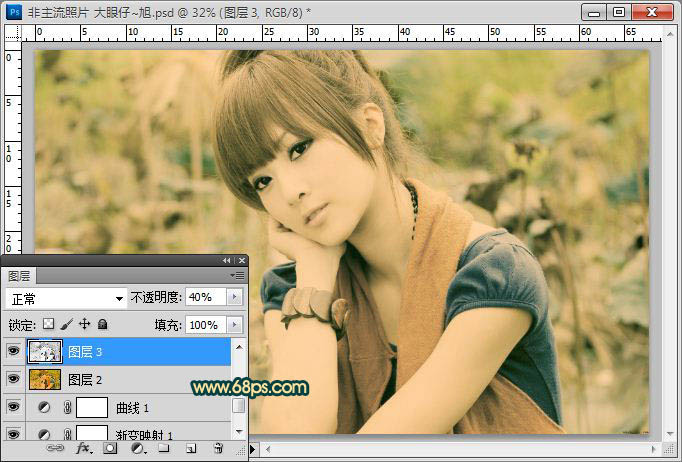Hide the 曲线 1 adjustment layer
This screenshot has width=682, height=462.
coord(14,408)
